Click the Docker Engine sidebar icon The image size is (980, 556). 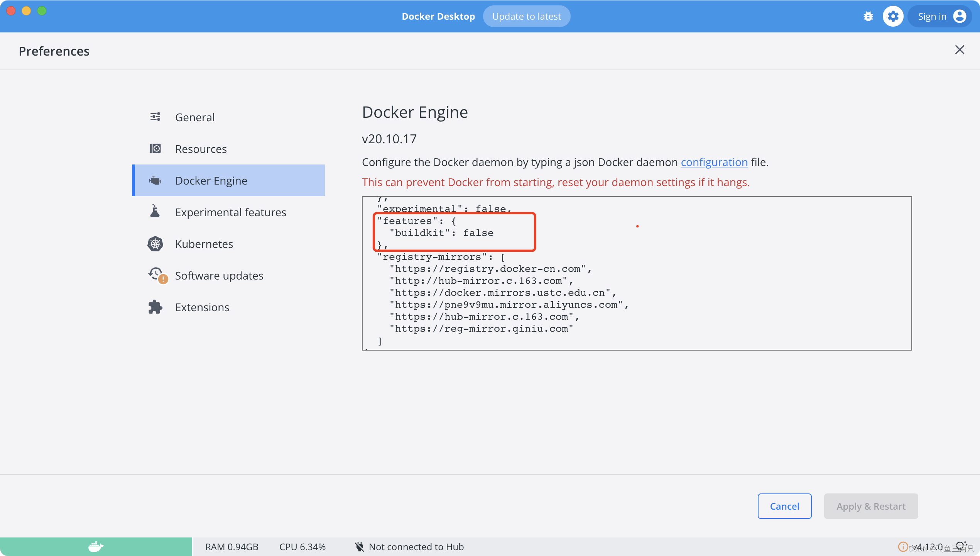point(155,180)
